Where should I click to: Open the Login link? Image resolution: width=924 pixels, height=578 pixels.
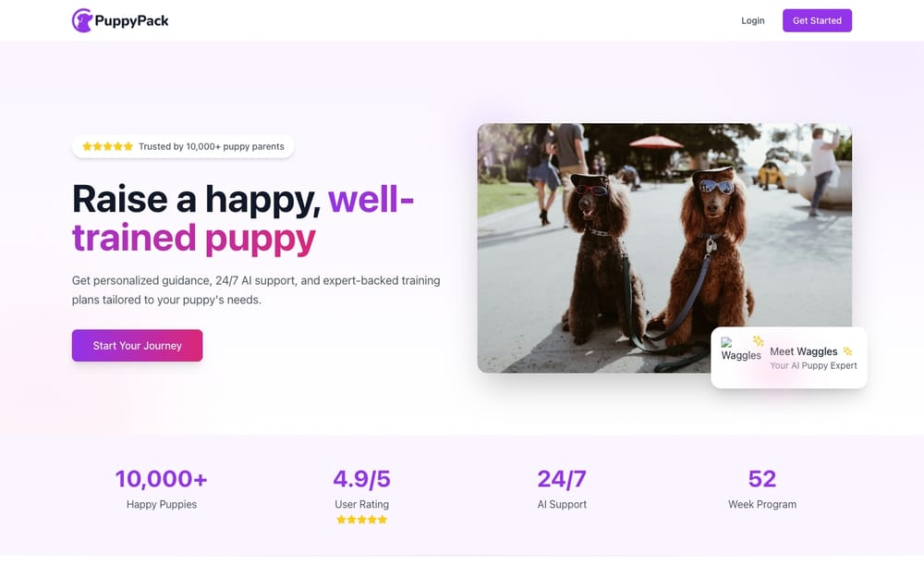pyautogui.click(x=752, y=20)
